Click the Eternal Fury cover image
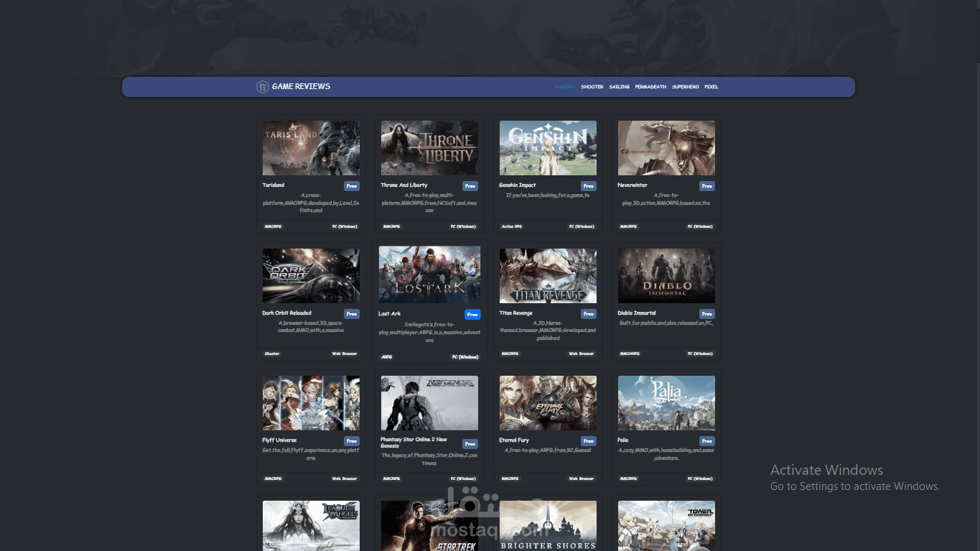980x551 pixels. pos(547,403)
